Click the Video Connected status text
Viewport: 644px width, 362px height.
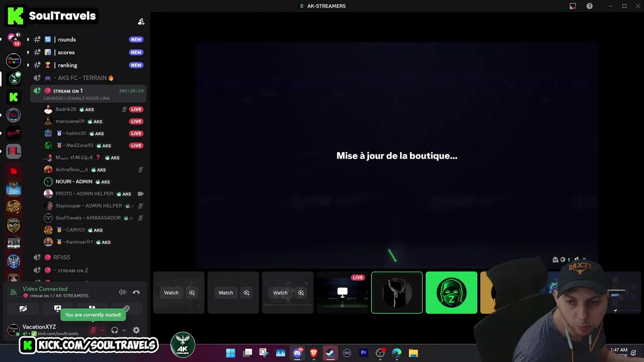[45, 289]
